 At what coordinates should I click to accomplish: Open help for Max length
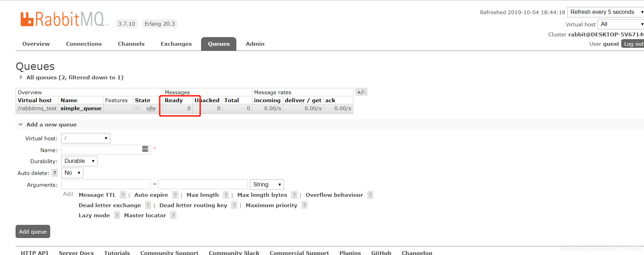click(226, 195)
